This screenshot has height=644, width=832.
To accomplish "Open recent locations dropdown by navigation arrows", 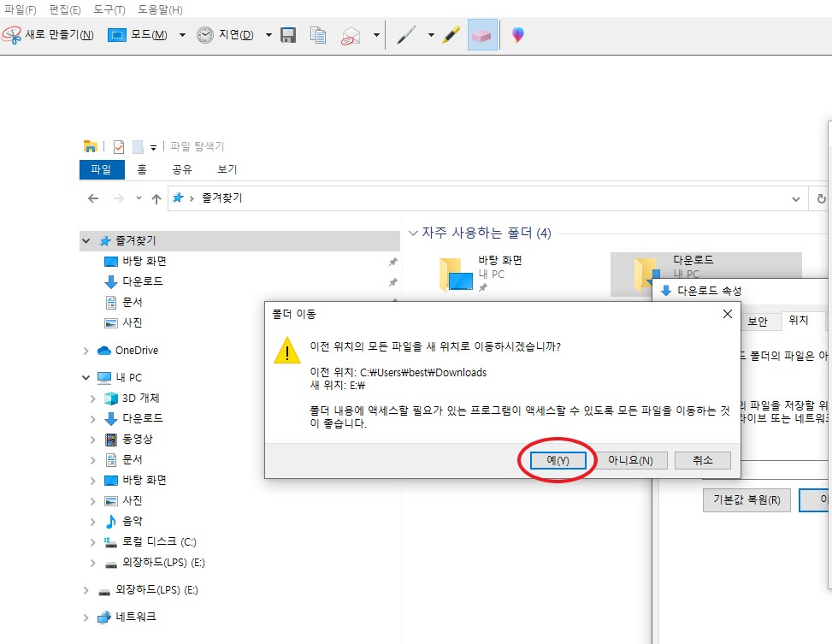I will pos(139,198).
